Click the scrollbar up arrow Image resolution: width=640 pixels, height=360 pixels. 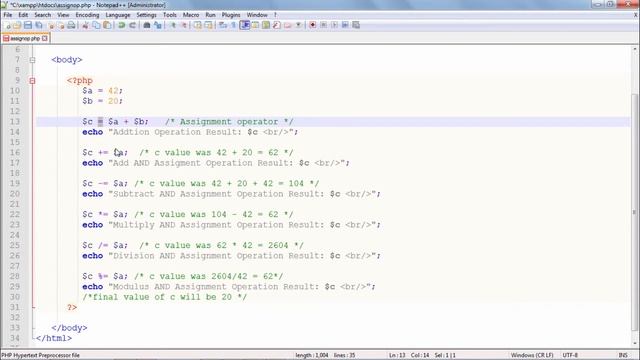pos(635,49)
